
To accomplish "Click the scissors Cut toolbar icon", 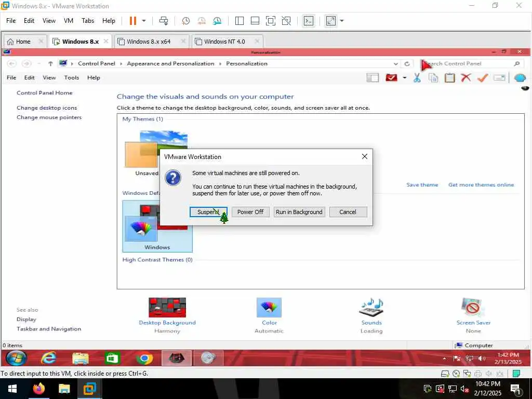I will click(417, 78).
